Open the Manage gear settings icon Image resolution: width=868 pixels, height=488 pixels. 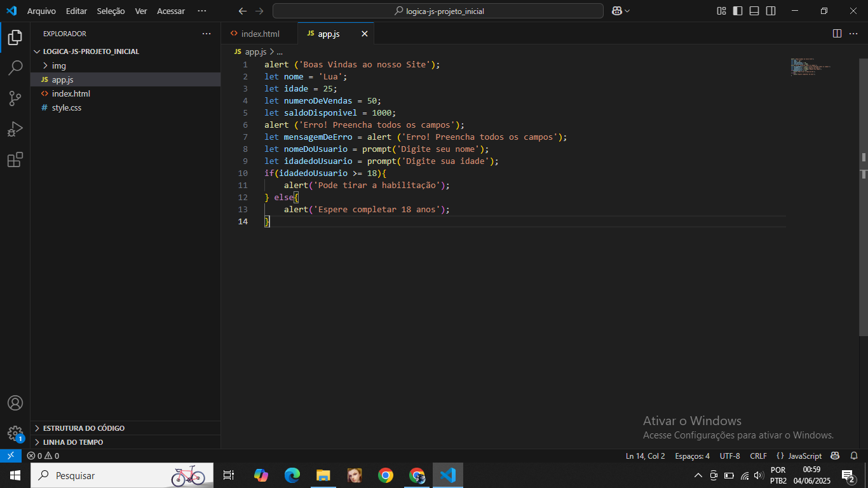tap(15, 433)
